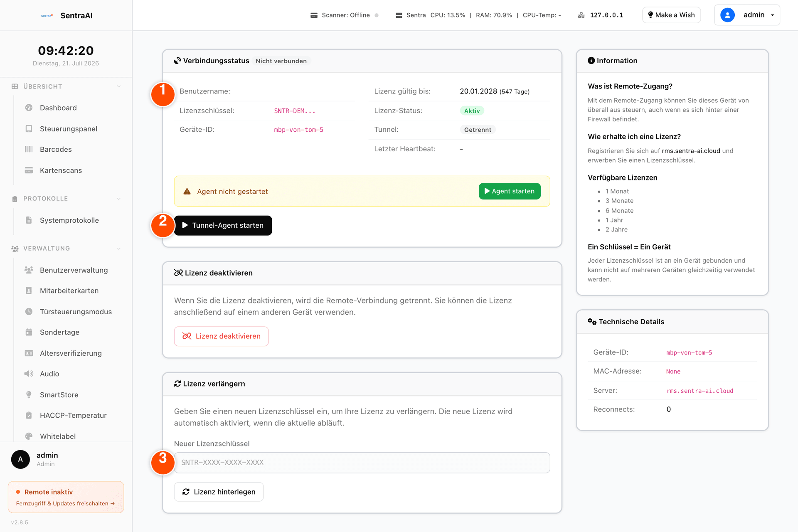Open the Dashboard gauge icon

(29, 108)
